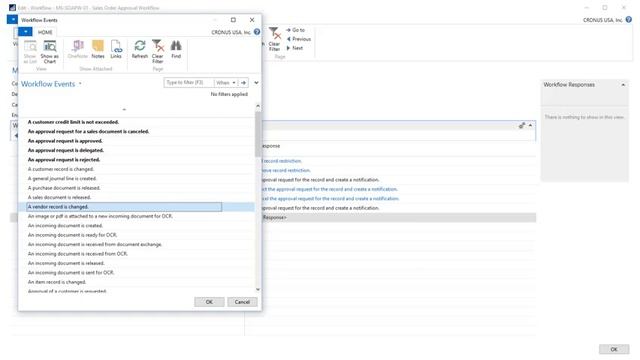
Task: Click Clear Filter in Workflow Events ribbon
Action: pos(158,51)
